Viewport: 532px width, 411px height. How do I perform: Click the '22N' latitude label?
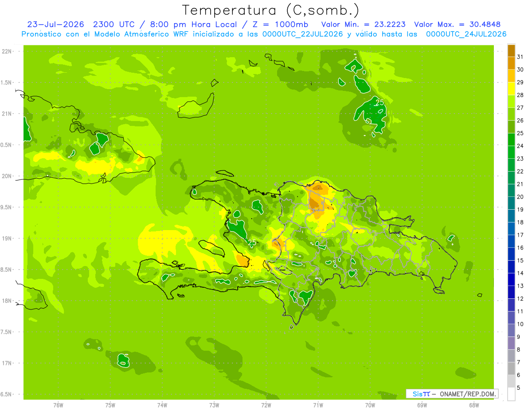[x=7, y=51]
